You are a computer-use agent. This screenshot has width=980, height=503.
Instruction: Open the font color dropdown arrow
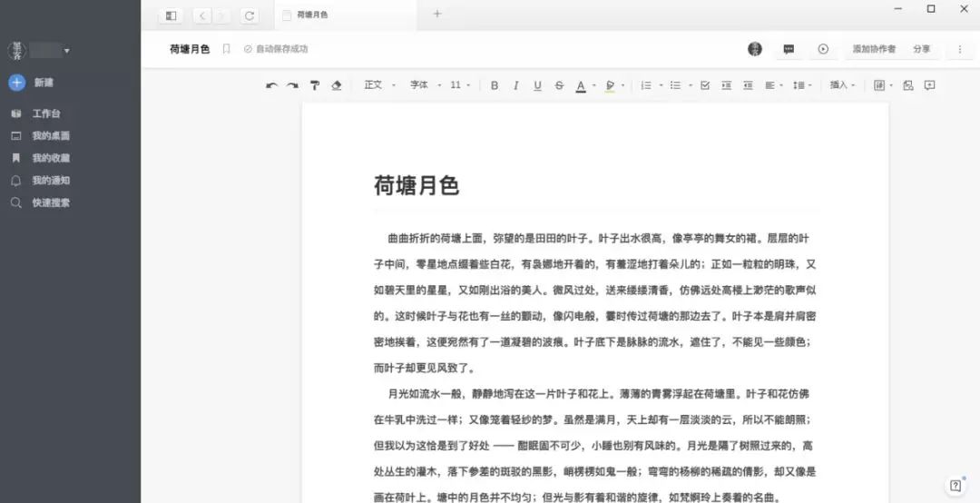pyautogui.click(x=593, y=85)
